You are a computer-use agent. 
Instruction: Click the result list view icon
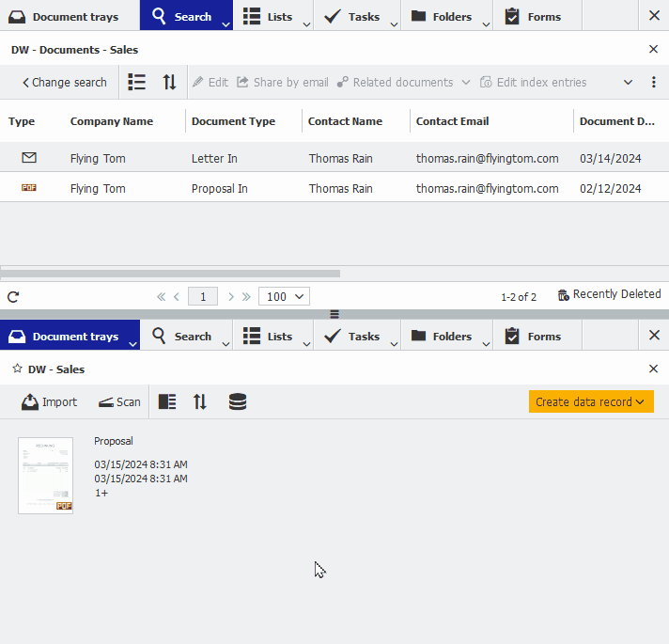(x=136, y=82)
